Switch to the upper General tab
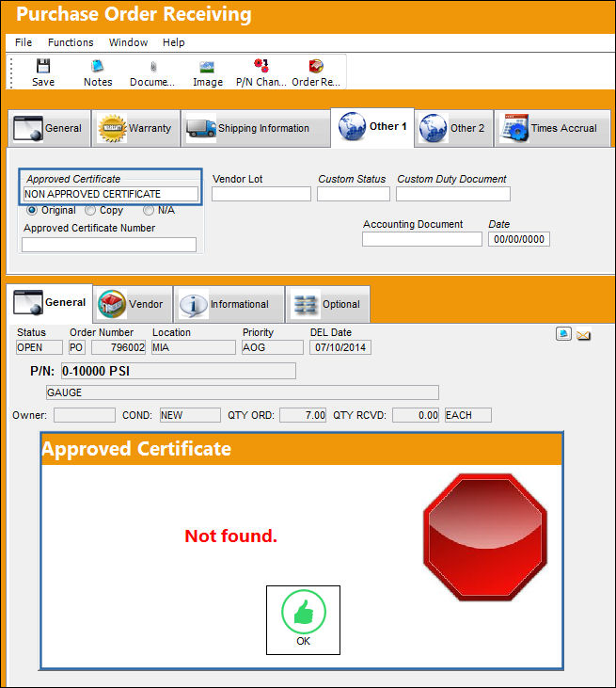Image resolution: width=616 pixels, height=688 pixels. (x=49, y=128)
